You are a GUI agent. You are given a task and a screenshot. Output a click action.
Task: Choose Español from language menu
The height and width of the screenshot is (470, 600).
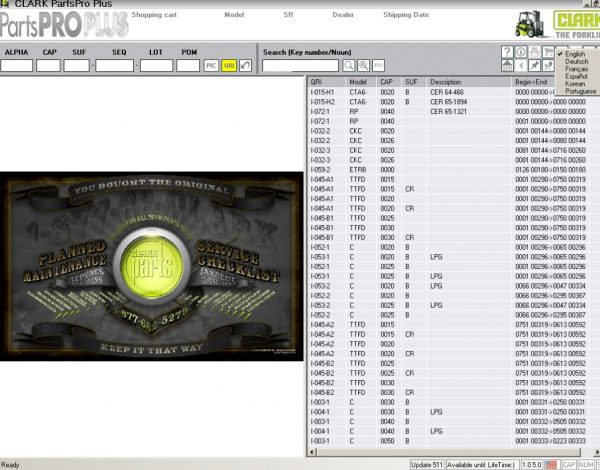click(576, 76)
